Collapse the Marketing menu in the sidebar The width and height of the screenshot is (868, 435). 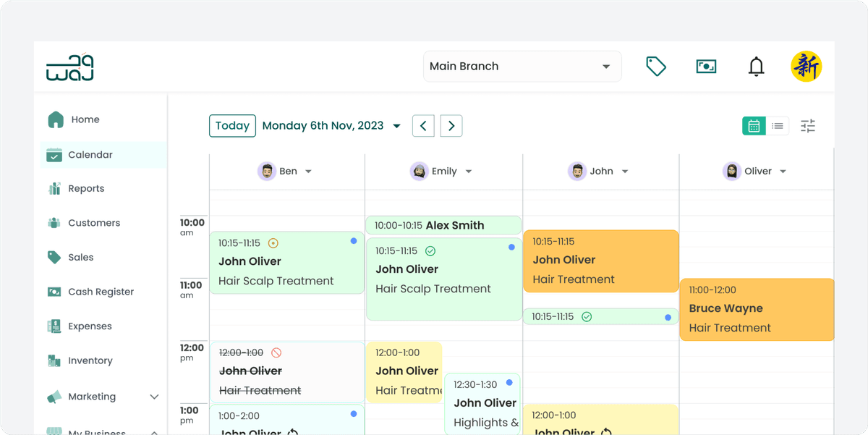tap(153, 397)
